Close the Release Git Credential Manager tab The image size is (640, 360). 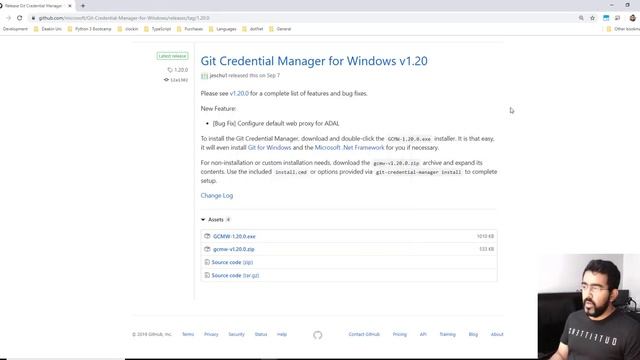click(69, 6)
